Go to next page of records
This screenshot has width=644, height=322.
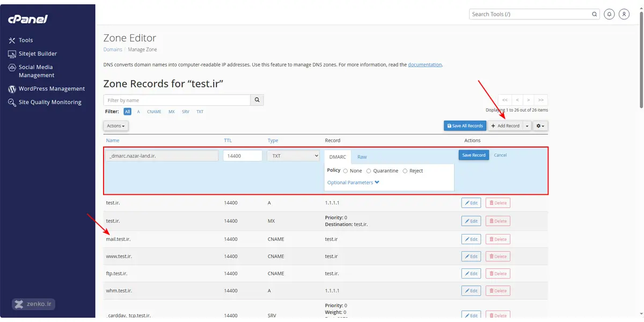(x=529, y=100)
